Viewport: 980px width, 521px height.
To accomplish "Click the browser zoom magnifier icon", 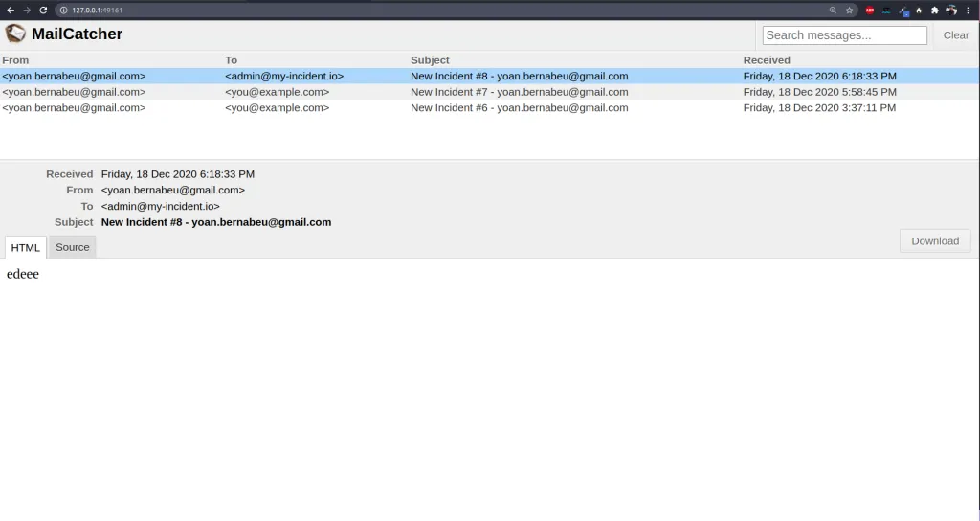I will 833,10.
